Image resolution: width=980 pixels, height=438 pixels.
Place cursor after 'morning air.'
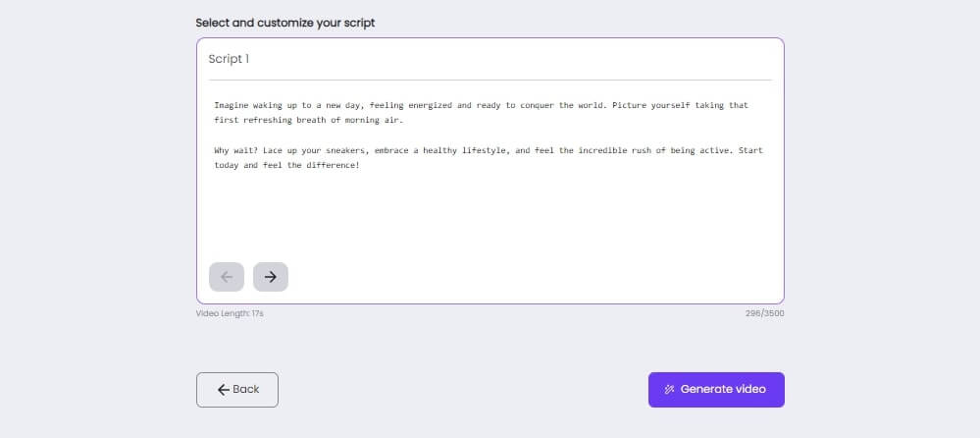pyautogui.click(x=403, y=120)
